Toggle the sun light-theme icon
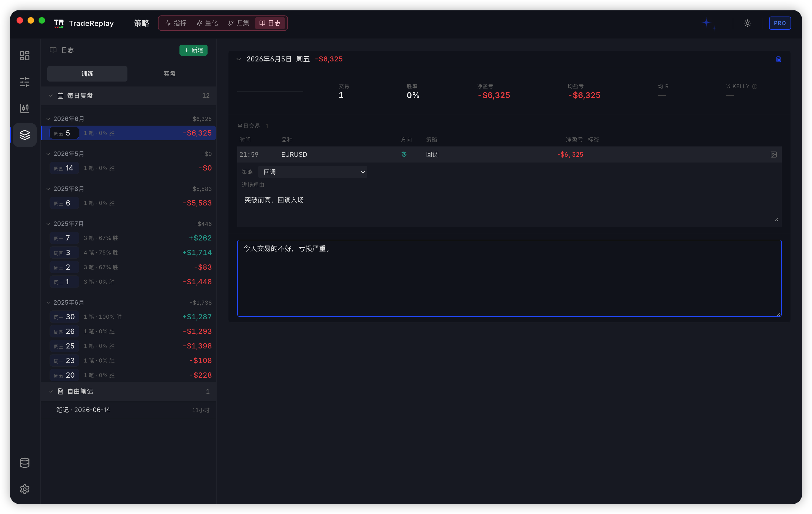 pyautogui.click(x=747, y=23)
